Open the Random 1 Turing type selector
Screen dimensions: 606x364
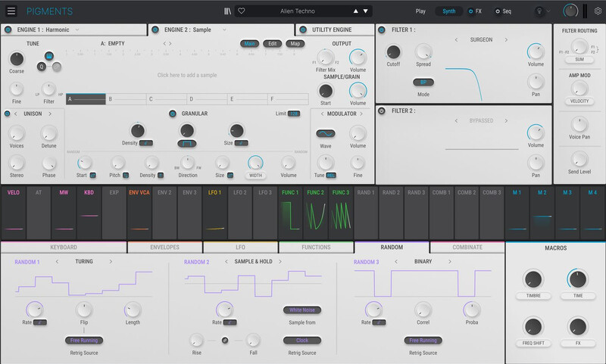tap(84, 262)
